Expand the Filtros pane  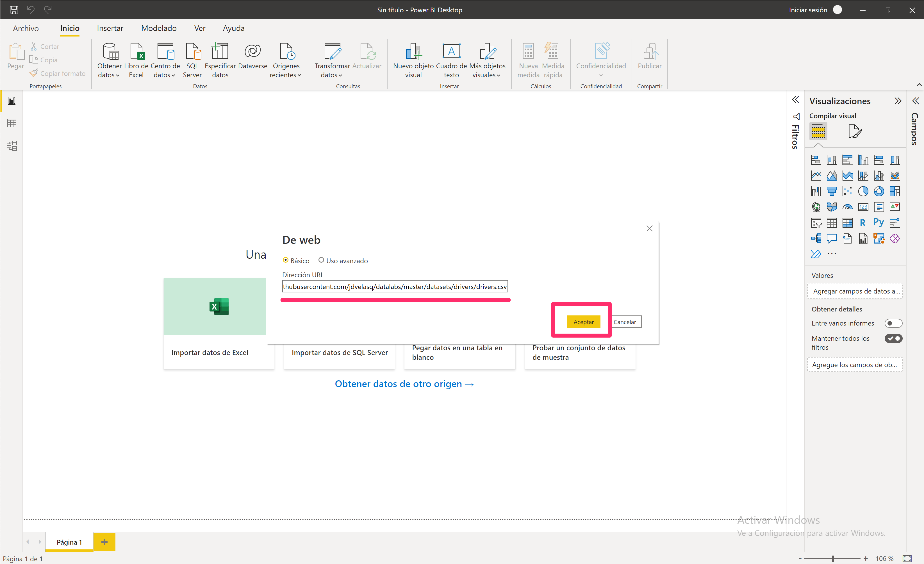click(x=795, y=100)
